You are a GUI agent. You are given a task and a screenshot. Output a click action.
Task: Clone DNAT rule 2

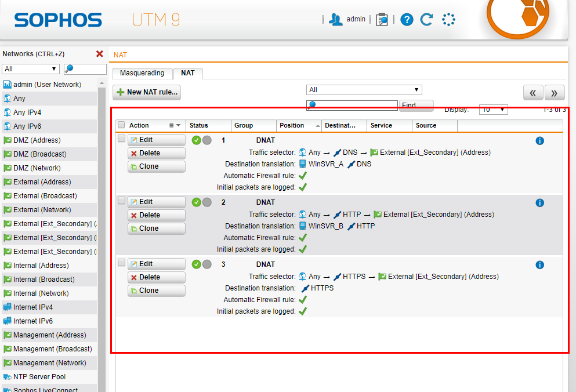(157, 228)
